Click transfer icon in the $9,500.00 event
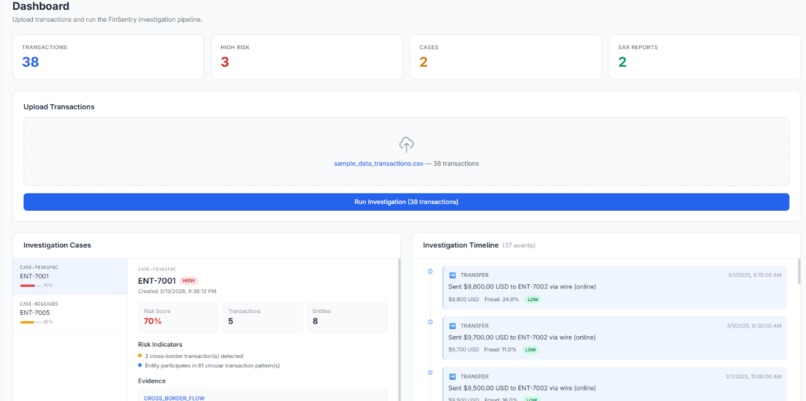 [453, 377]
